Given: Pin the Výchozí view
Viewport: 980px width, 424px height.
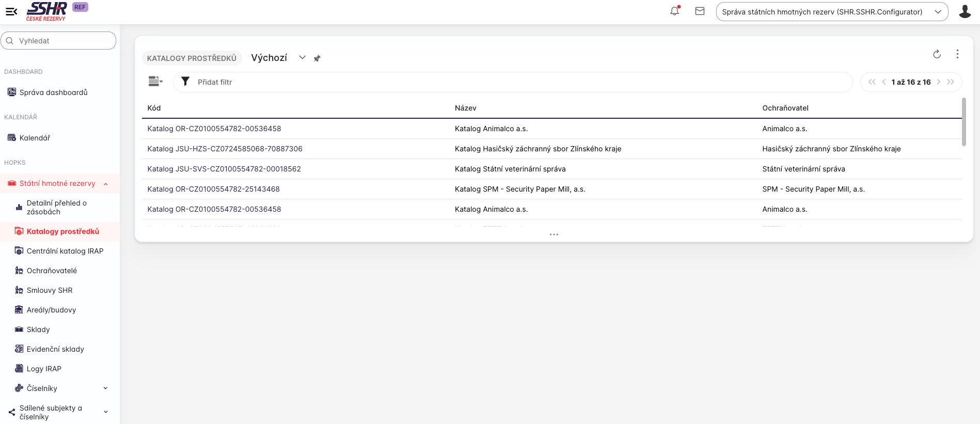Looking at the screenshot, I should 317,58.
